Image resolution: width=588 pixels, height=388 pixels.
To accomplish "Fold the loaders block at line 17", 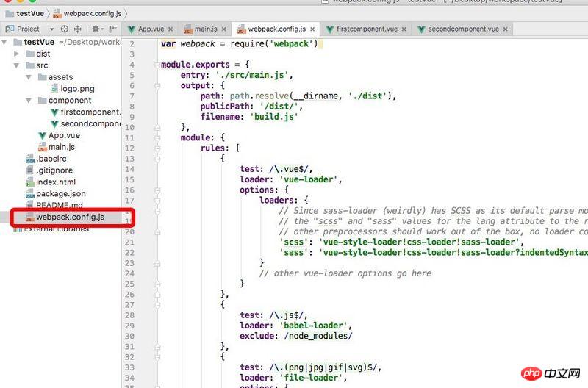I will coord(157,201).
